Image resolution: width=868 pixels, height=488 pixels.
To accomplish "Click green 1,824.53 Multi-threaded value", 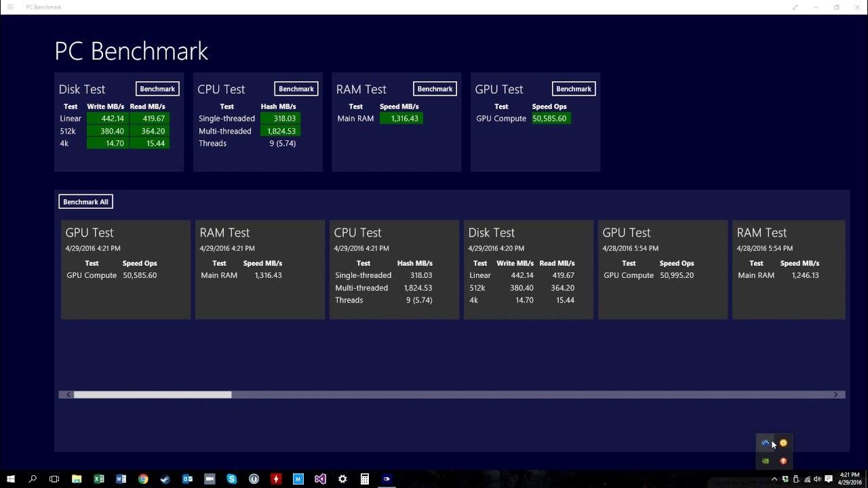I will click(281, 131).
